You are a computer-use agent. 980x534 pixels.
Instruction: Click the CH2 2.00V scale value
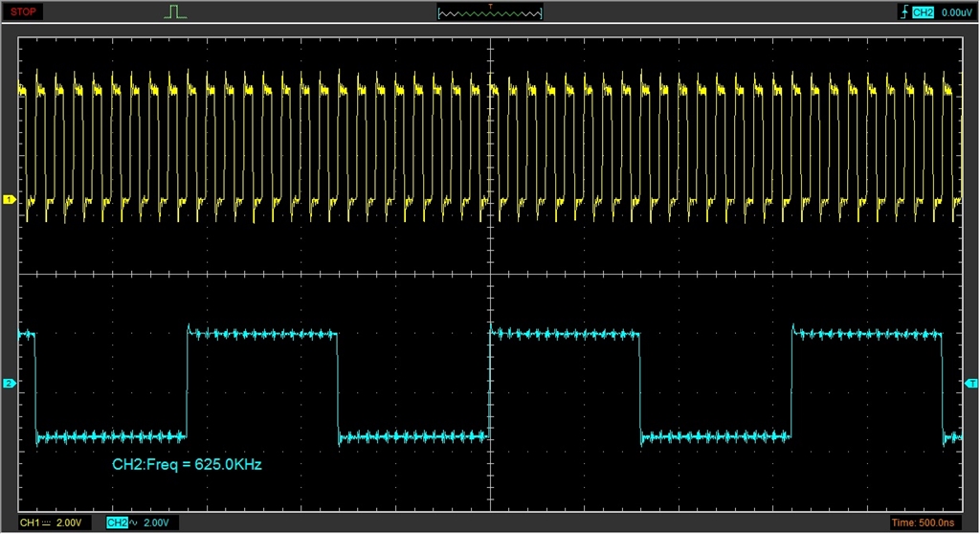[x=156, y=523]
